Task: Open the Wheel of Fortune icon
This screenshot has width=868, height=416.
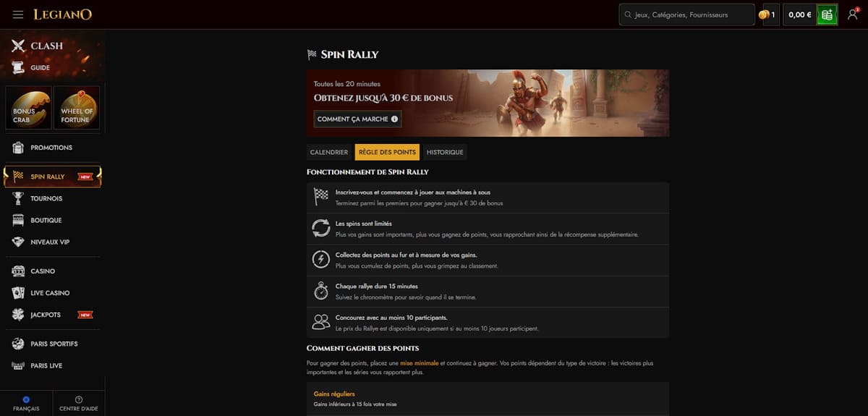Action: pyautogui.click(x=76, y=108)
